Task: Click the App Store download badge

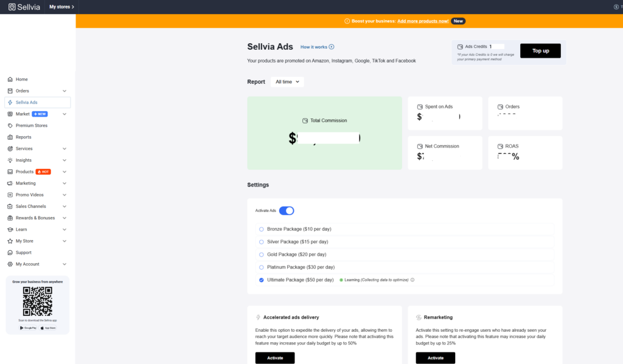Action: pos(48,328)
